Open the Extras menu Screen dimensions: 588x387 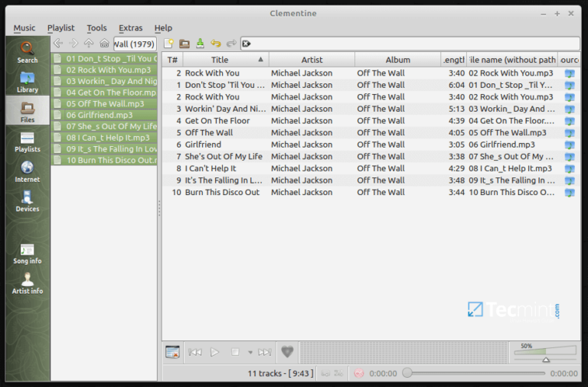pos(130,28)
